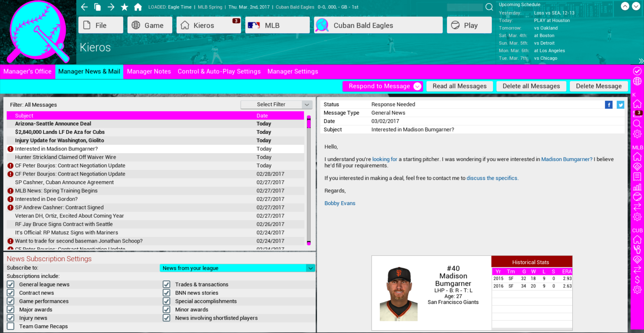Click the Delete Message button
Viewport: 644px width, 333px height.
point(599,86)
